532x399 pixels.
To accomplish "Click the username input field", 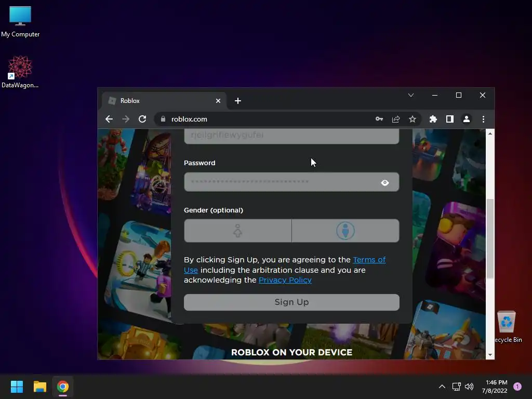I will [x=291, y=136].
